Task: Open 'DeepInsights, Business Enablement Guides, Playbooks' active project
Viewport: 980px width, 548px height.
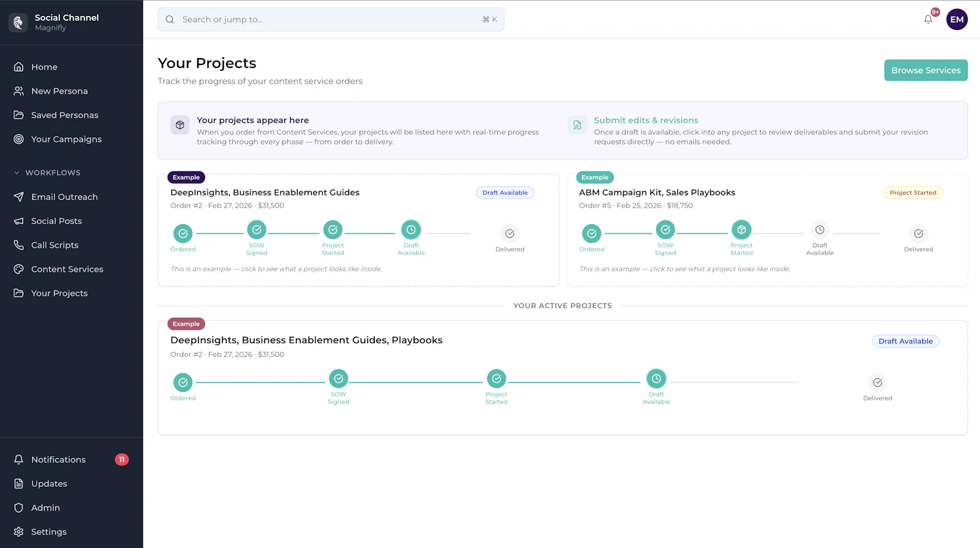Action: 562,378
